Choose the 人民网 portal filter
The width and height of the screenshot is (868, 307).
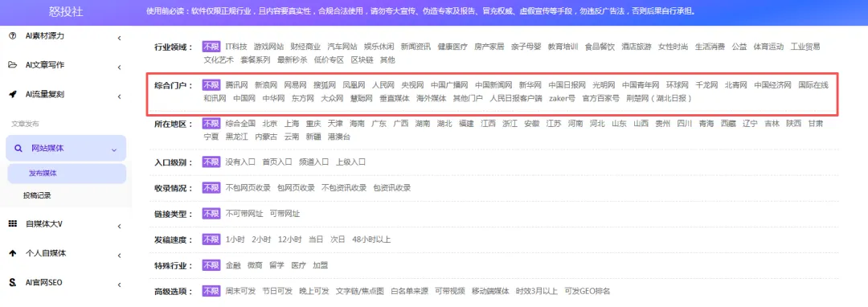[x=383, y=85]
